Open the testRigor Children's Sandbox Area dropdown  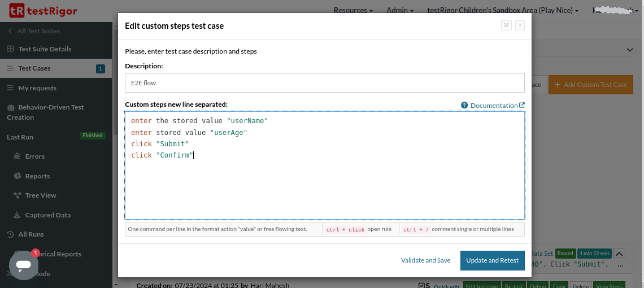pyautogui.click(x=503, y=11)
